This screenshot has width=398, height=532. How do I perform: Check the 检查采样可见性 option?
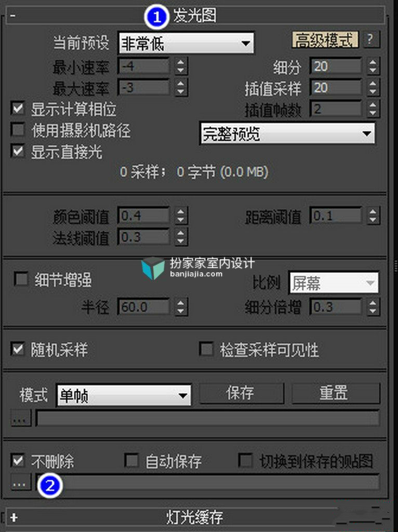coord(207,349)
